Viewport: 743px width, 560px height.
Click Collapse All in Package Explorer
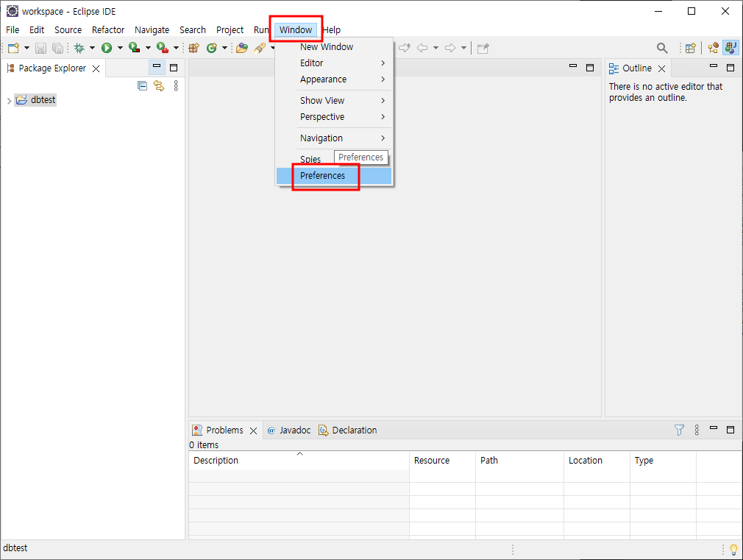click(142, 86)
